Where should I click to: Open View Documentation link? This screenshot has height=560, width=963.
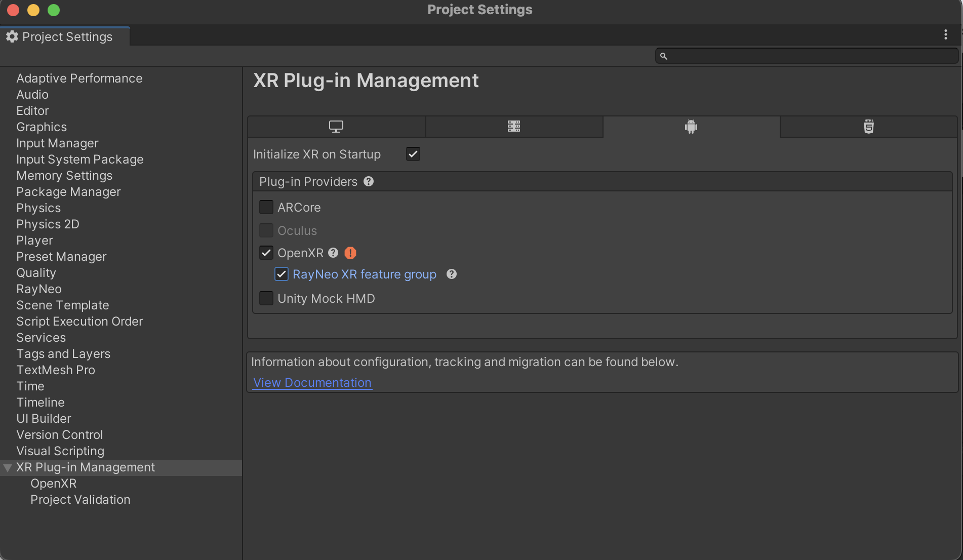coord(312,382)
